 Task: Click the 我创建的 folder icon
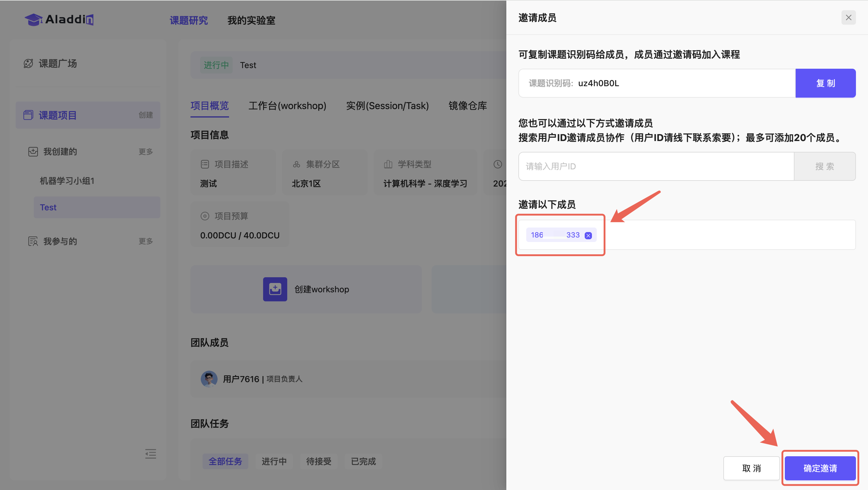tap(33, 152)
